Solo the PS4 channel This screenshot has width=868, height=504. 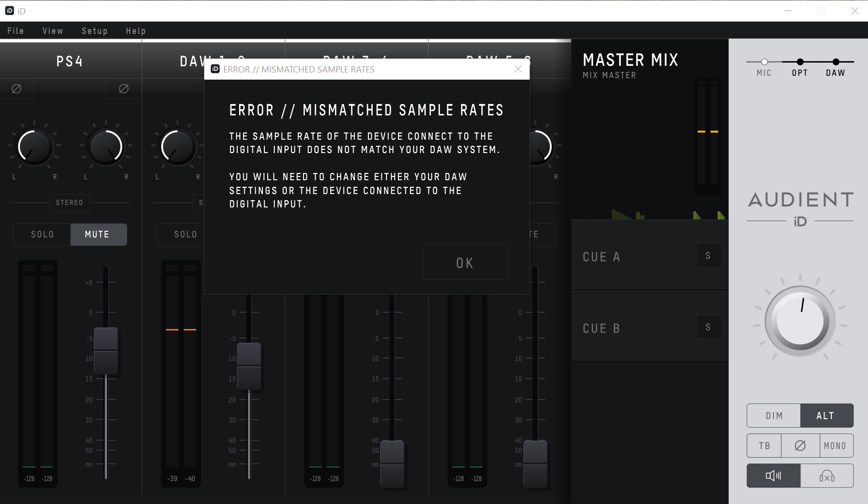(x=42, y=235)
